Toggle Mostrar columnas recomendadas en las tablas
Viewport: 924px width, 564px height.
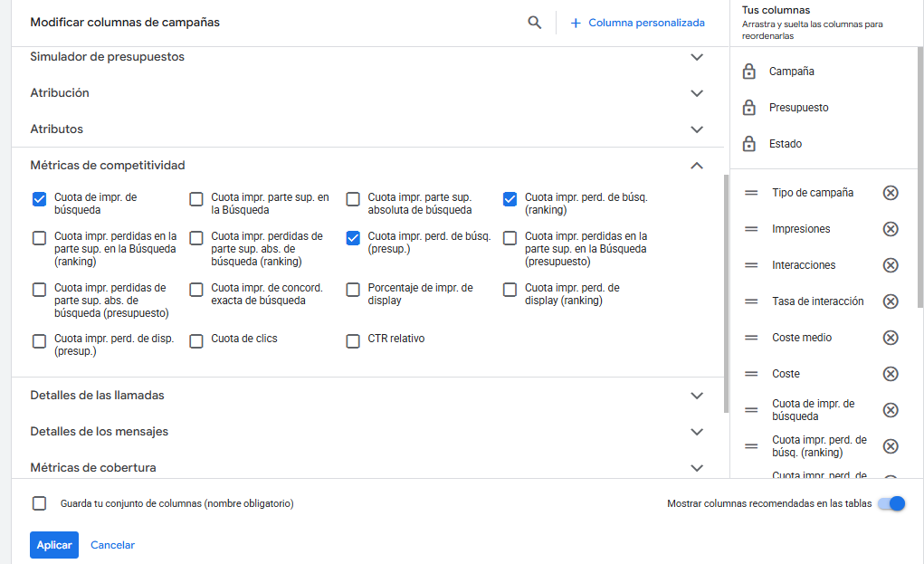coord(891,503)
